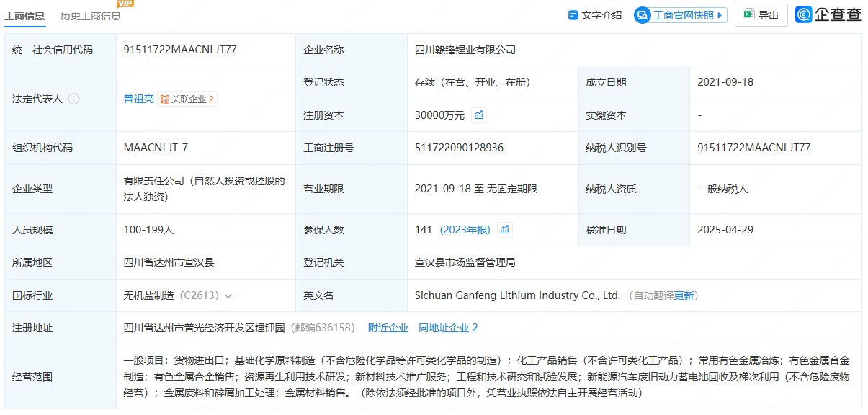This screenshot has height=415, width=868.
Task: Click the info icon beside 法定代表人
Action: [x=73, y=99]
